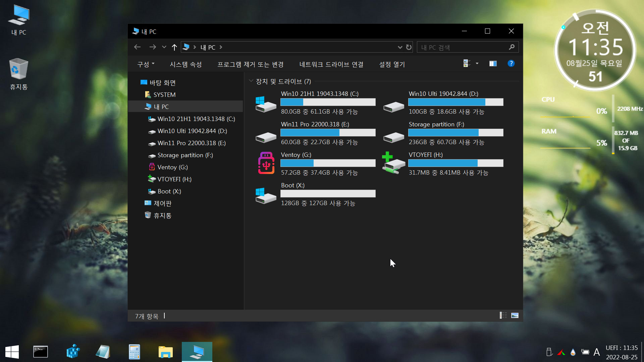Go up one folder level

click(174, 47)
